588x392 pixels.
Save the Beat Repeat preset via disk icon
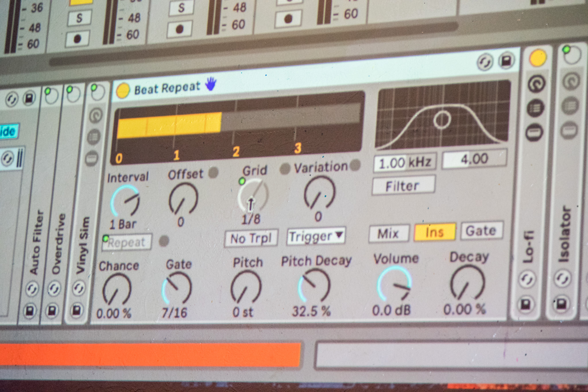click(x=506, y=61)
